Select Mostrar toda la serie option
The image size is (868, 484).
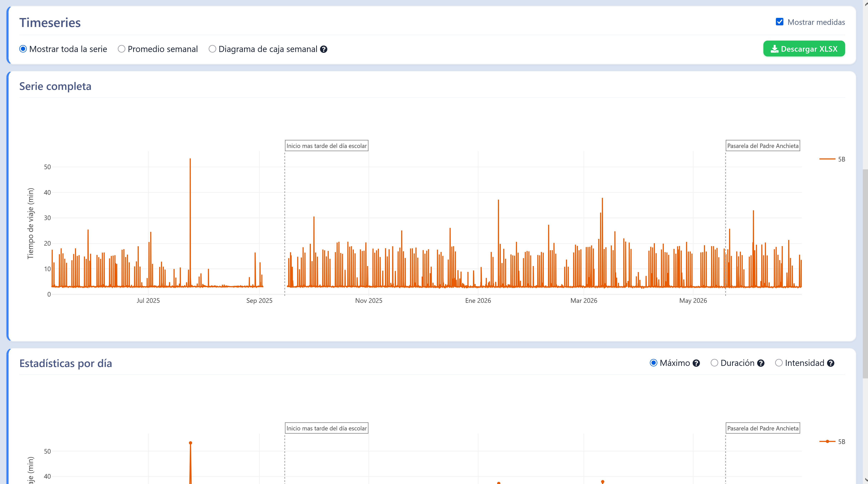click(23, 49)
